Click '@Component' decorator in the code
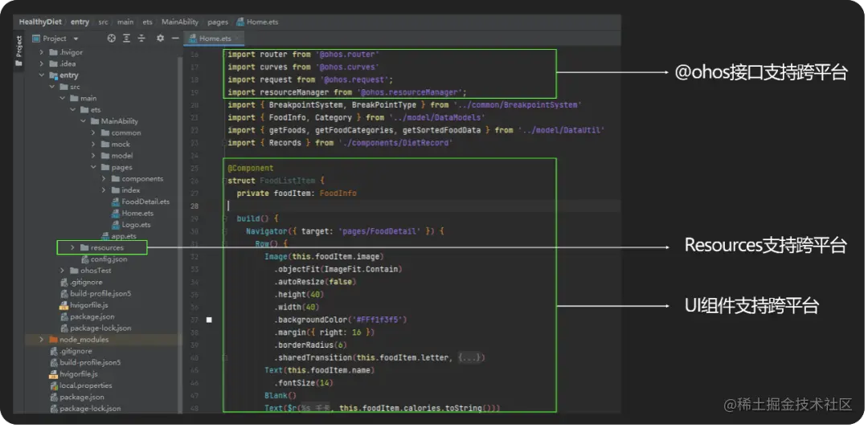The image size is (868, 428). [x=250, y=168]
